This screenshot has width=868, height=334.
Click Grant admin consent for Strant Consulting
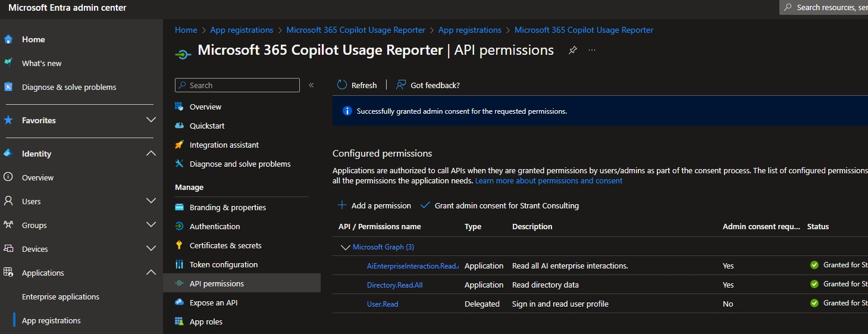[x=500, y=205]
